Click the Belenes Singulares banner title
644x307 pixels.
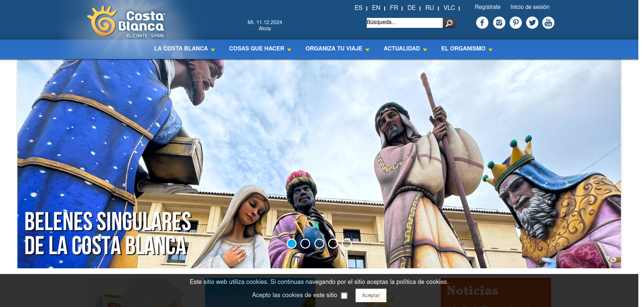(x=108, y=233)
